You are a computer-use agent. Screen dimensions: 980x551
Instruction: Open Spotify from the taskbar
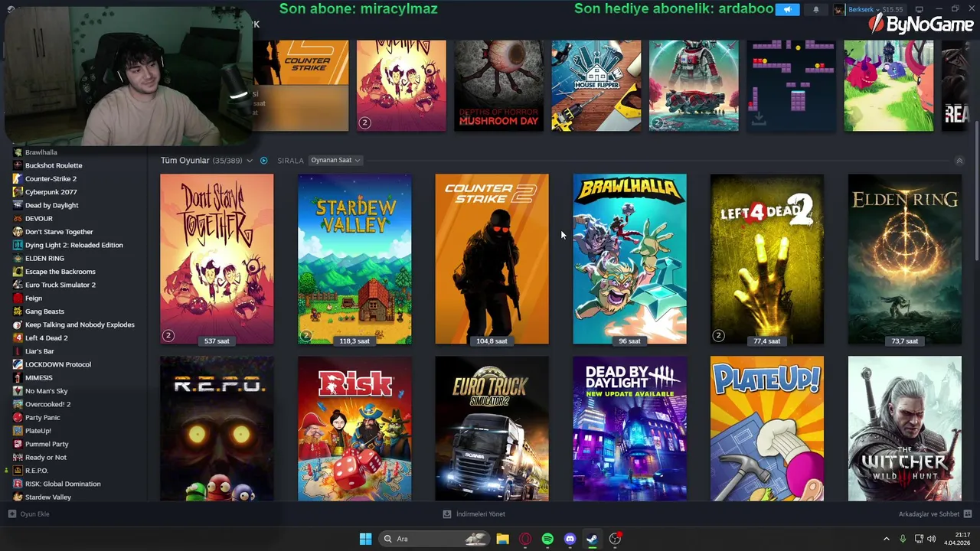[547, 539]
